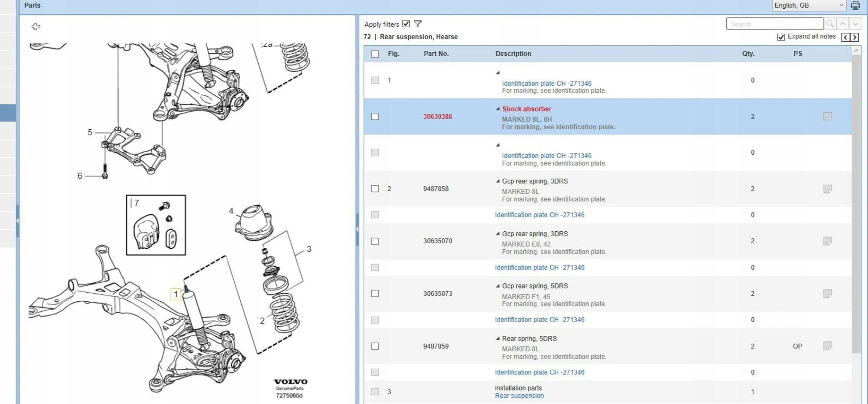Go to next search result arrow
This screenshot has height=404, width=868.
click(x=855, y=24)
